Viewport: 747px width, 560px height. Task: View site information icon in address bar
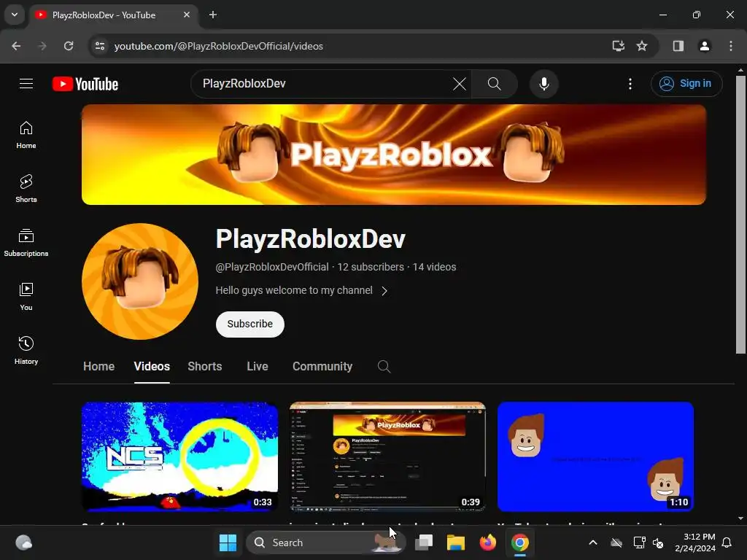pyautogui.click(x=100, y=46)
